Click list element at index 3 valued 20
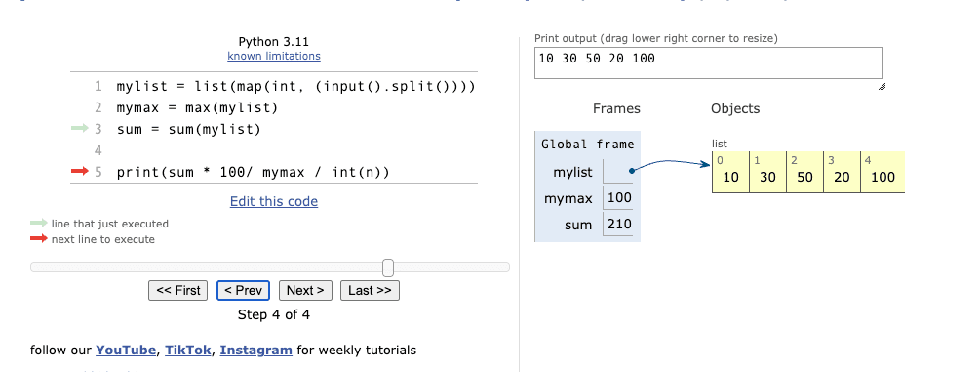The image size is (980, 372). coord(842,172)
